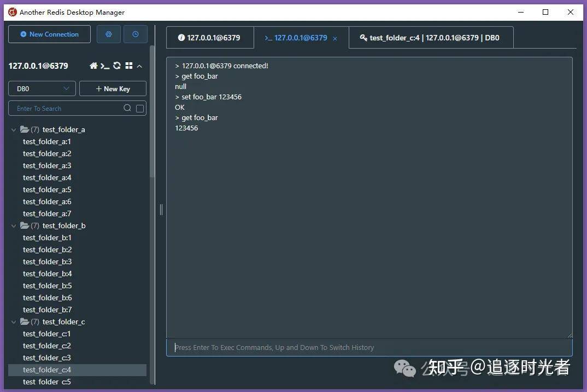Switch to the 127.0.0.1@6379 info tab
Screen dimensions: 587x392
pyautogui.click(x=210, y=38)
